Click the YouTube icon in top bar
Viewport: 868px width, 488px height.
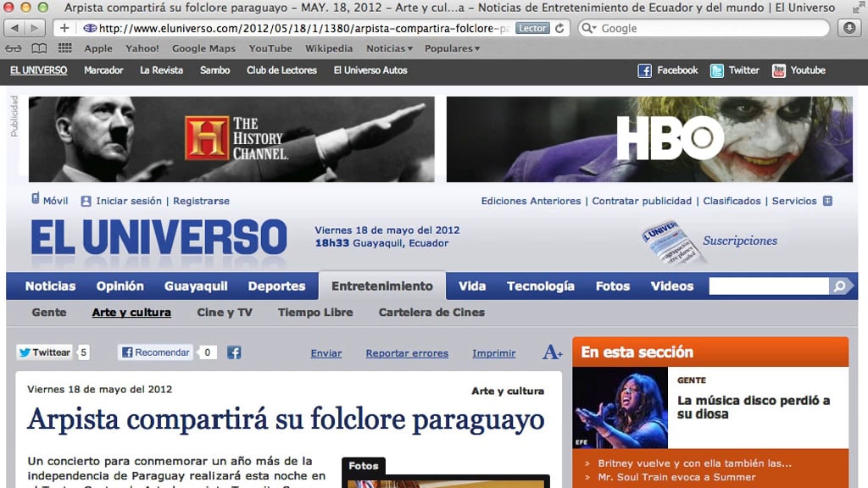779,71
